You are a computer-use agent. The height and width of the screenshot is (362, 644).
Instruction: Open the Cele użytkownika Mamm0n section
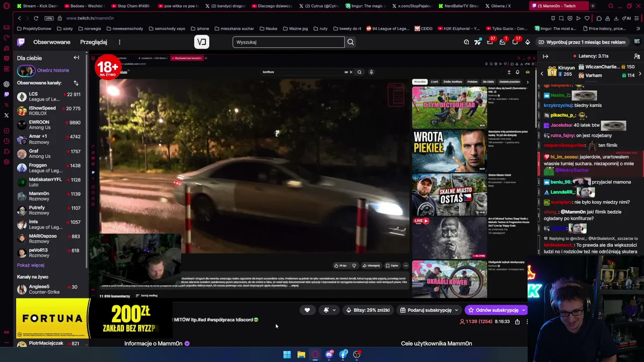[x=436, y=343]
